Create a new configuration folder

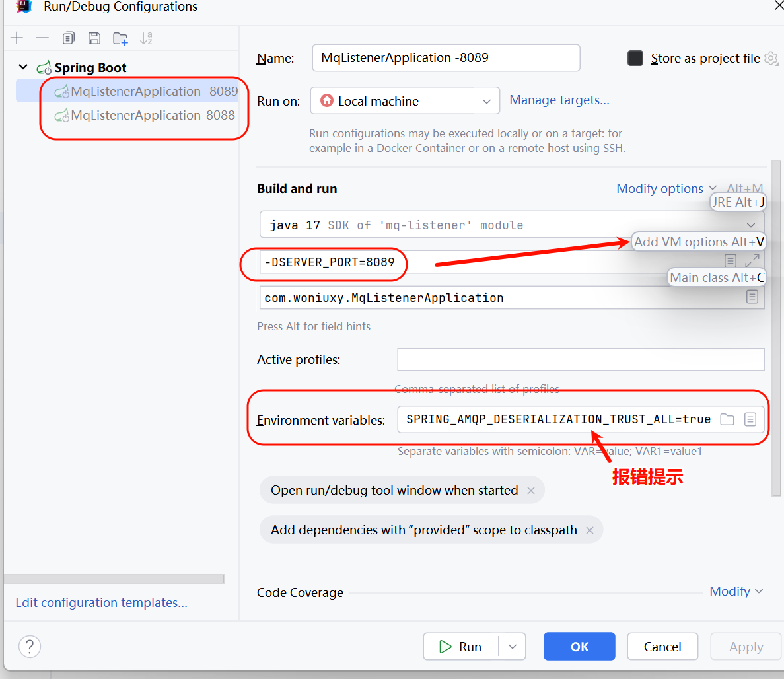tap(120, 38)
